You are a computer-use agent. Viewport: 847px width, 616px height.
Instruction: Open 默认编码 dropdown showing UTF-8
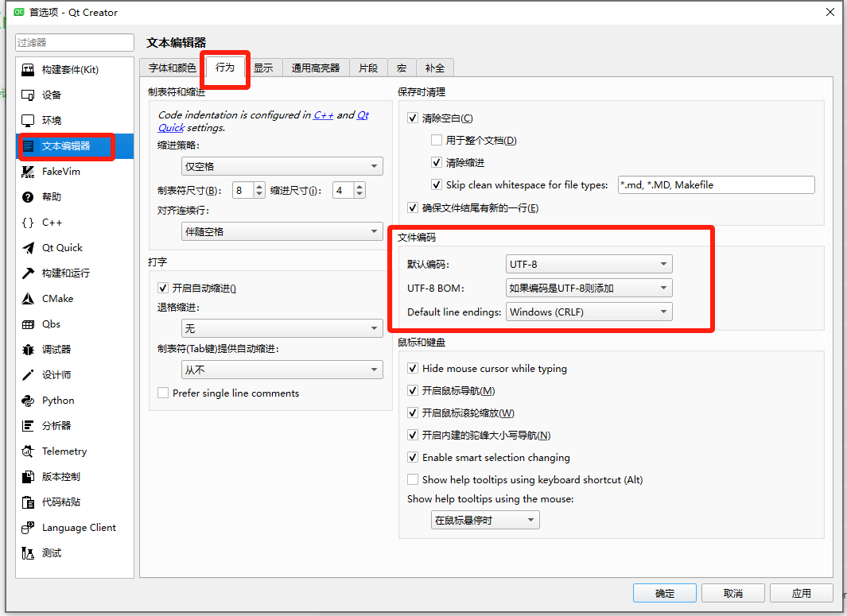tap(589, 264)
